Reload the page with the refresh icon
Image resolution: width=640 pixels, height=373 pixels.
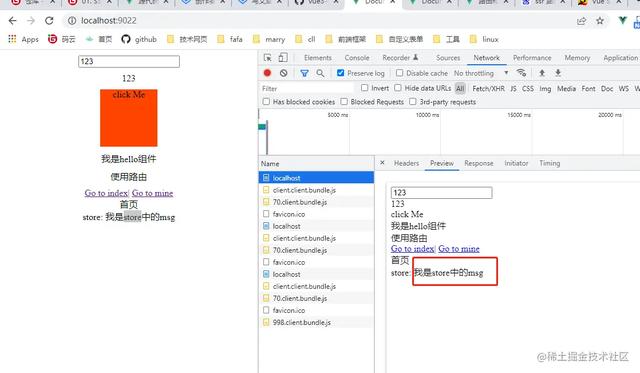tap(49, 20)
